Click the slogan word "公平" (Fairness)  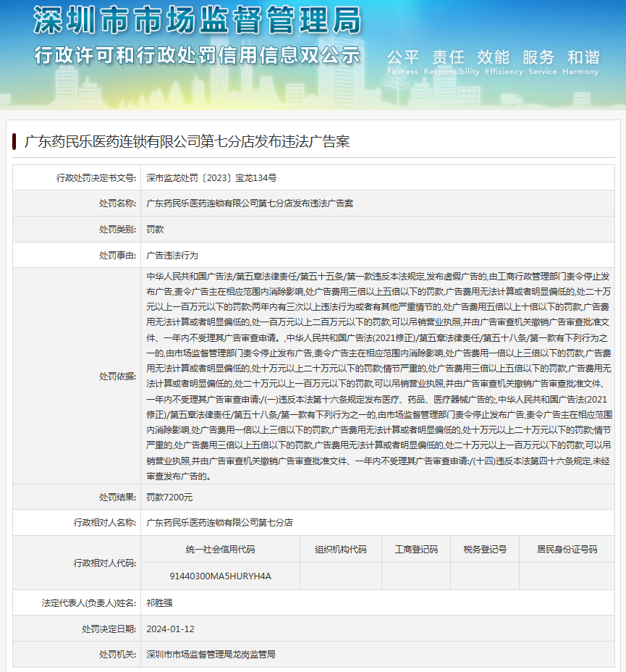[403, 57]
